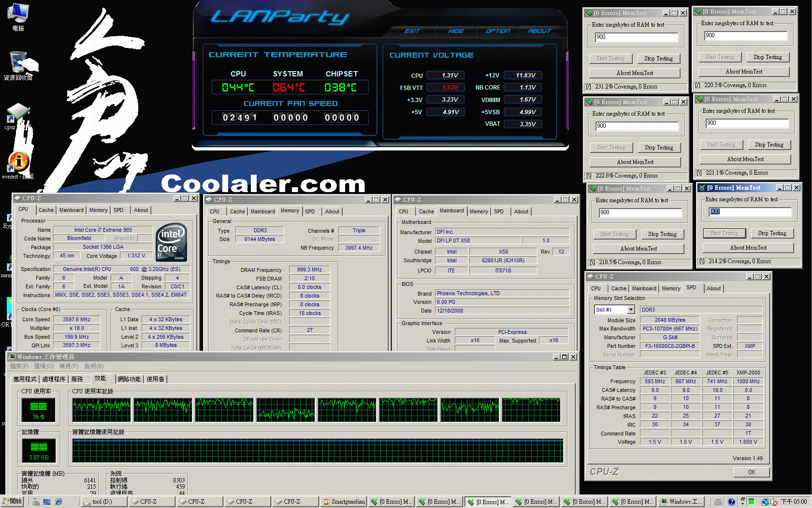This screenshot has width=812, height=508.
Task: Click CPU usage meter showing 76 %
Action: pyautogui.click(x=39, y=409)
